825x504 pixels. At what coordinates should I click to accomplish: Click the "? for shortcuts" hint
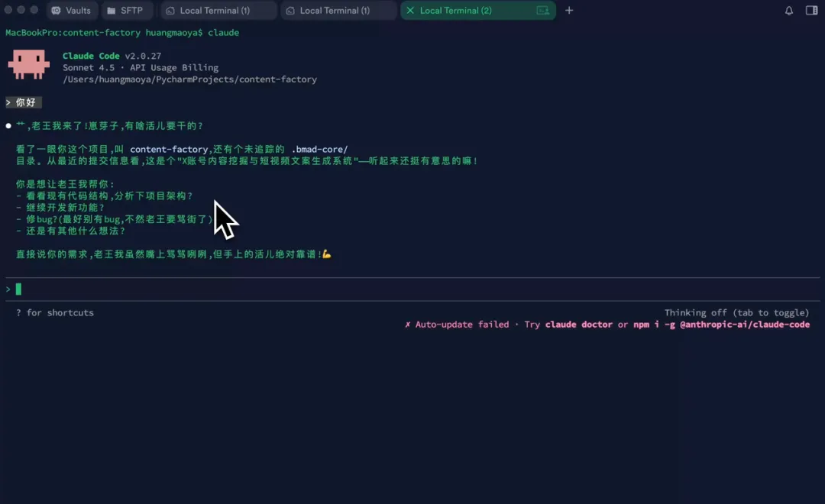tap(55, 312)
